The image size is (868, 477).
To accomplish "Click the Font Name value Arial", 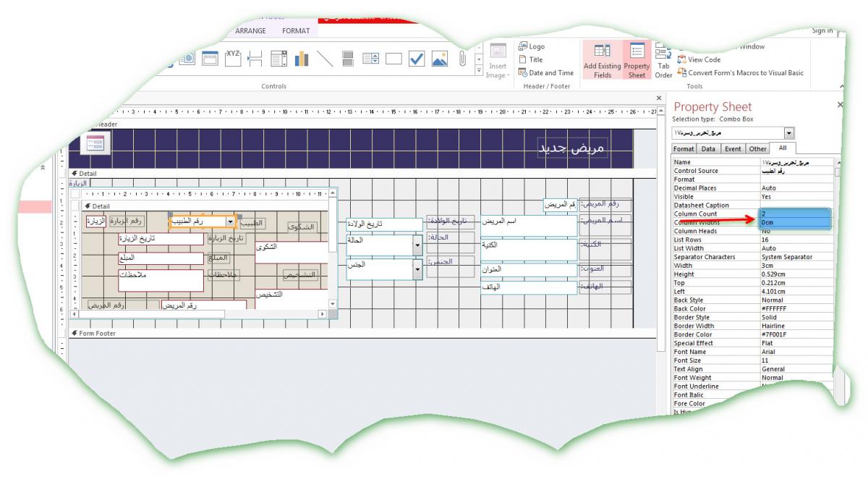I will pos(796,352).
